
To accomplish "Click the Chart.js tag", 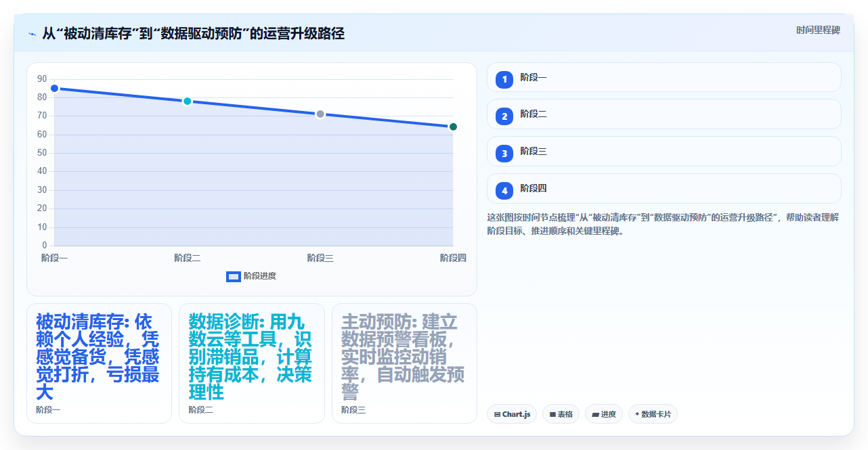I will click(x=512, y=414).
